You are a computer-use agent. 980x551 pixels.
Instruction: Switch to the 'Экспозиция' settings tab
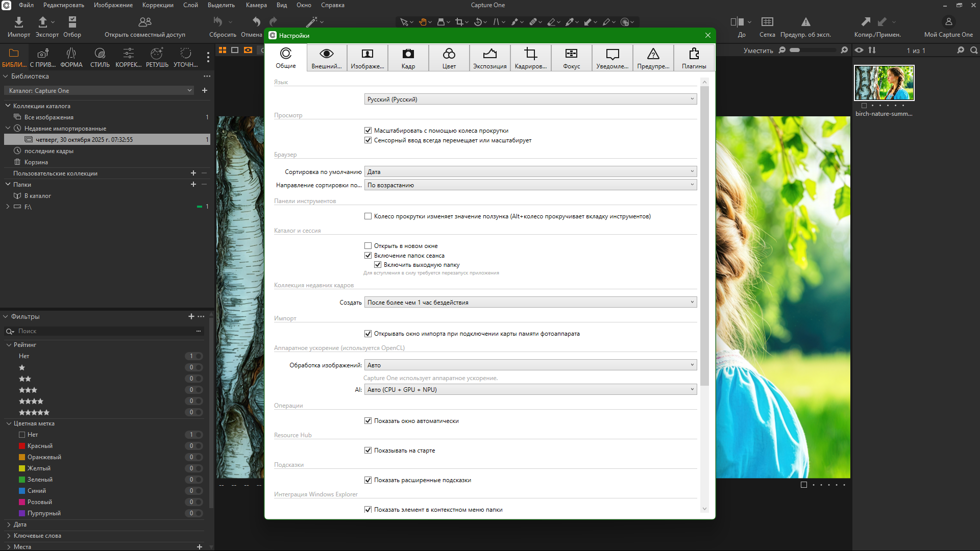click(489, 58)
